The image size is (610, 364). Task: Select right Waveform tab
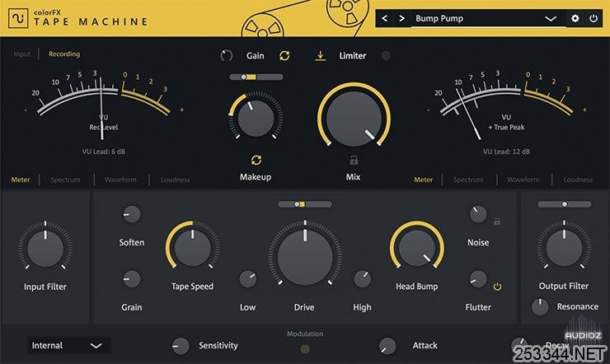(x=523, y=180)
